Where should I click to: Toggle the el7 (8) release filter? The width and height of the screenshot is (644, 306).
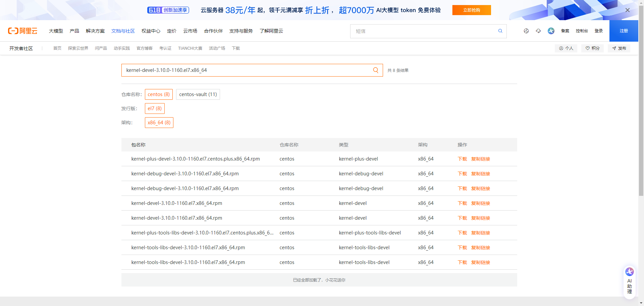(155, 108)
